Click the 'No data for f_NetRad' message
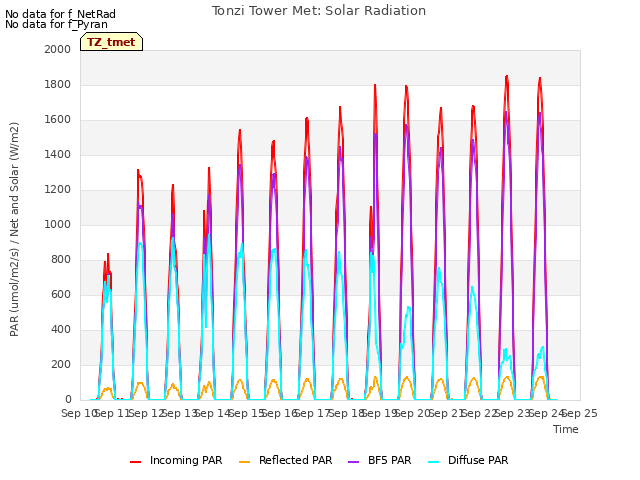 tap(60, 14)
